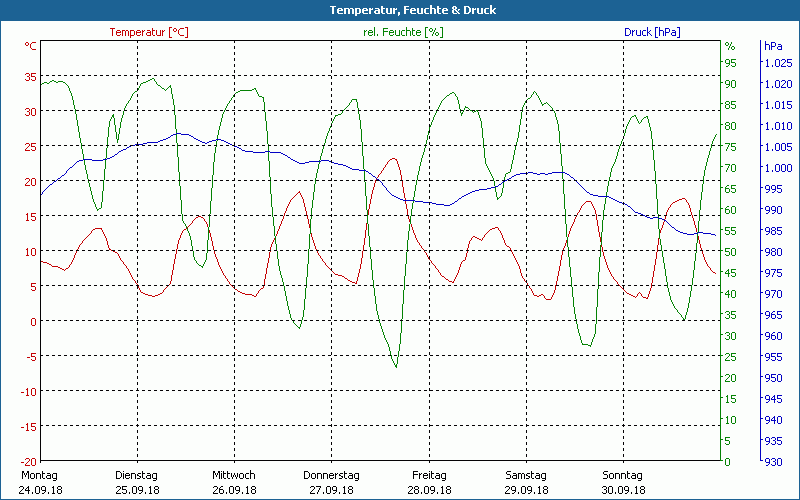Click the chart title 'Temperatur, Feuchte & Druck'
Image resolution: width=800 pixels, height=500 pixels.
click(x=413, y=10)
